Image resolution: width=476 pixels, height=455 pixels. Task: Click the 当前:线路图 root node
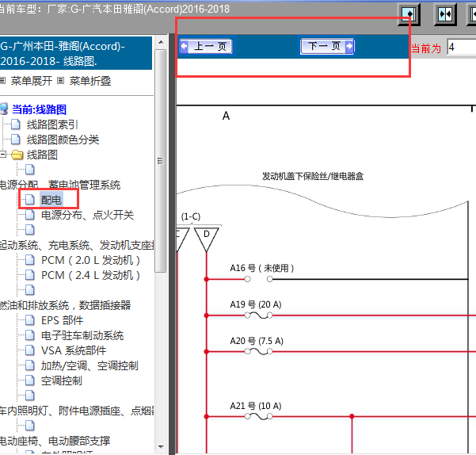[39, 109]
